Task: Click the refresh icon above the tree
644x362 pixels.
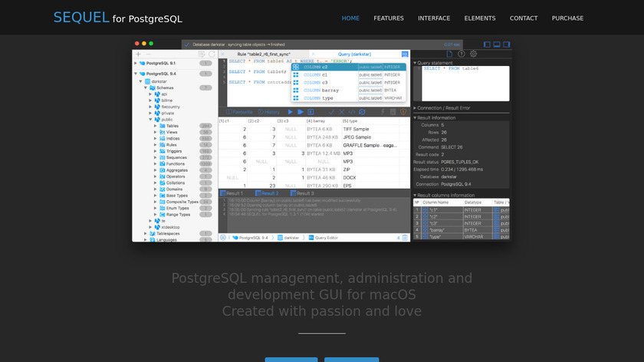Action: point(212,54)
